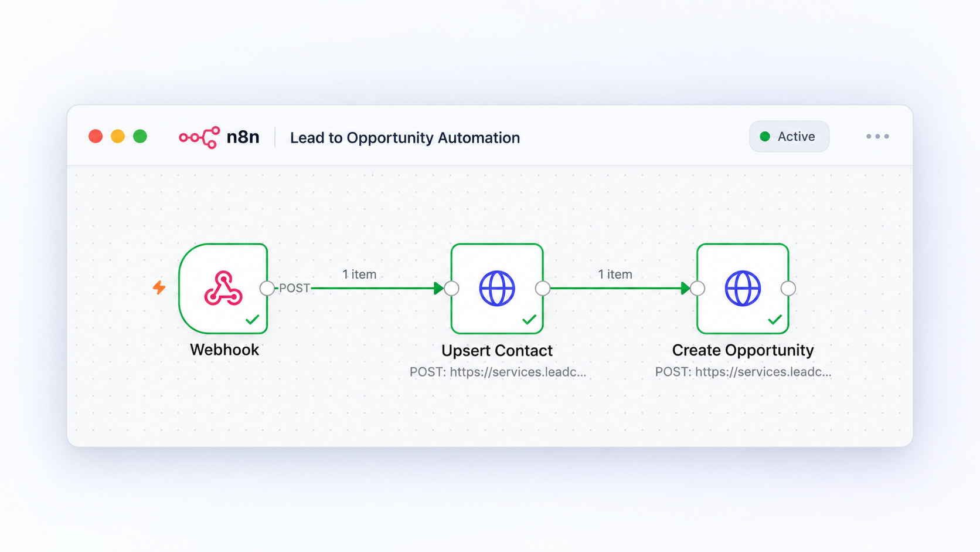
Task: Click the green maximize window button
Action: click(x=140, y=137)
